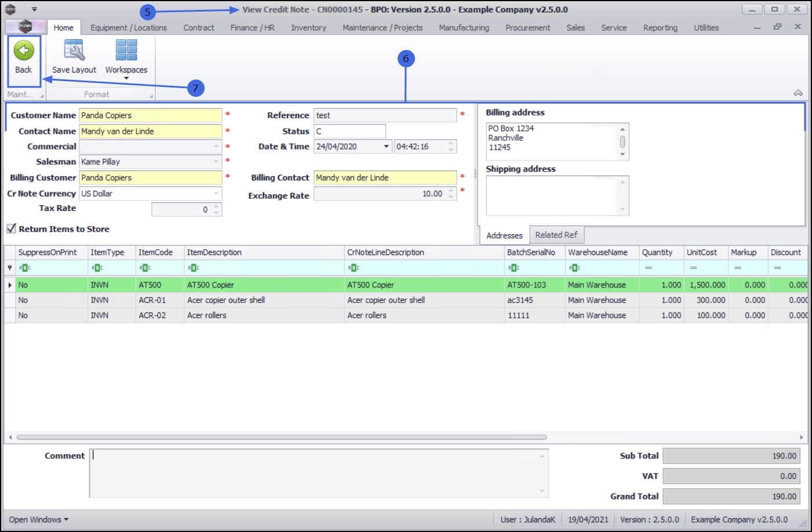812x532 pixels.
Task: Click the filter row pin icon
Action: pos(10,268)
